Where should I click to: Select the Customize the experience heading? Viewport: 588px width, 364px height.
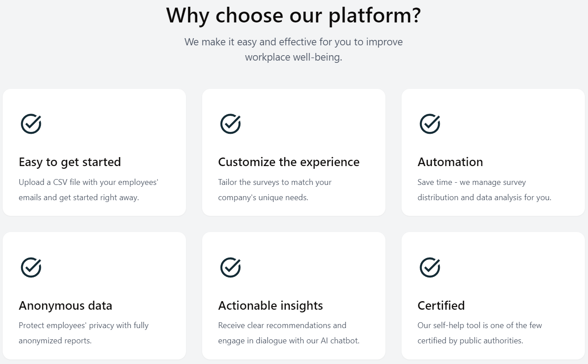[x=289, y=162]
